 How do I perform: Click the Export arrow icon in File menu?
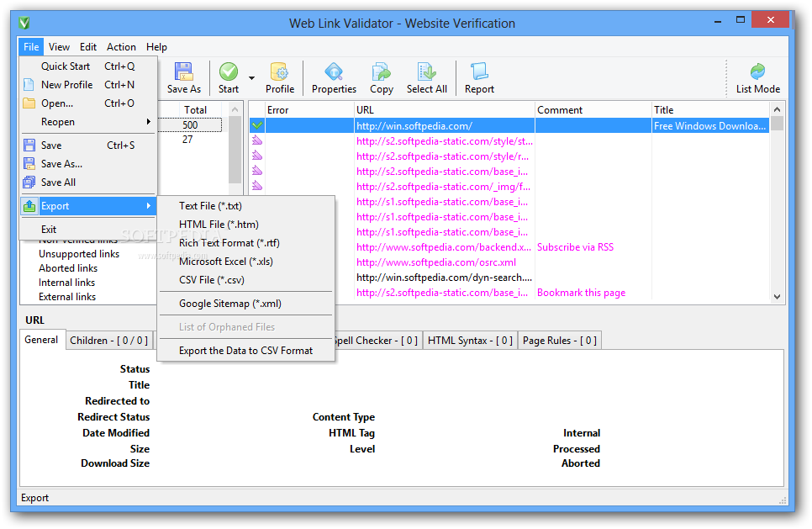click(29, 206)
